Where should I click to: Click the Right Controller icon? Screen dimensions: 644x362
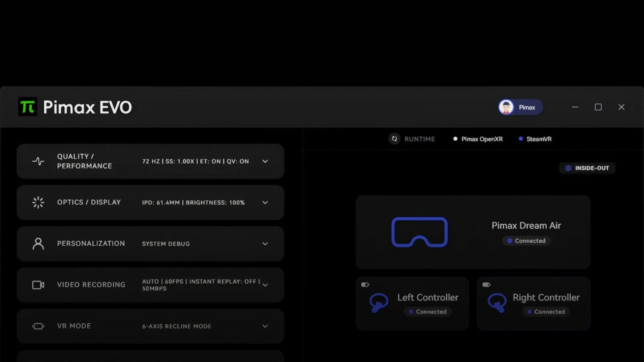497,303
